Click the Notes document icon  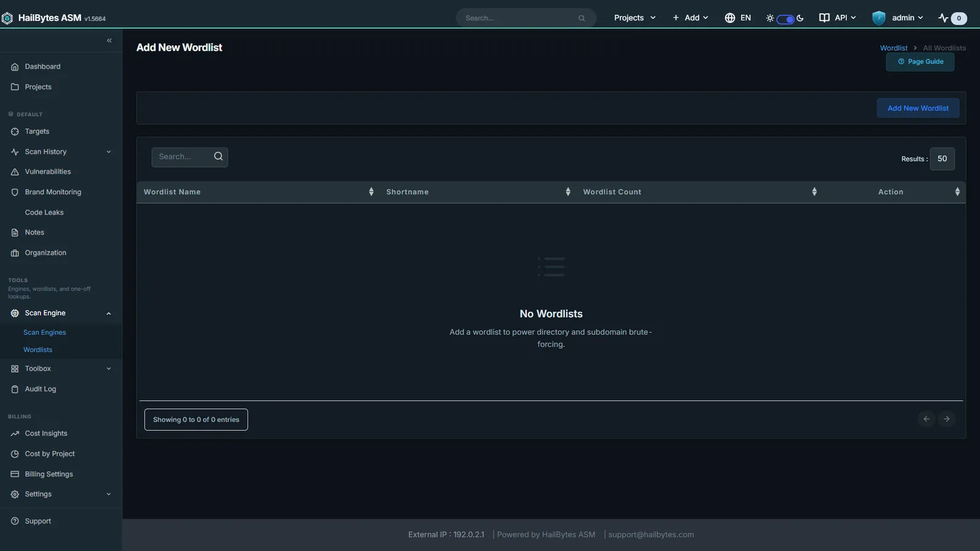(x=15, y=233)
